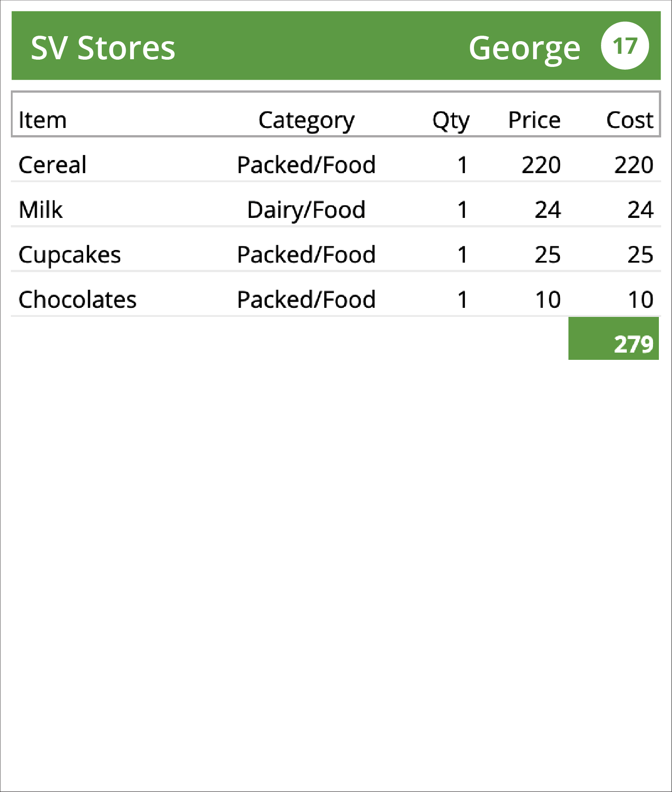This screenshot has height=792, width=672.
Task: Click the Cereal price value 220
Action: 541,165
